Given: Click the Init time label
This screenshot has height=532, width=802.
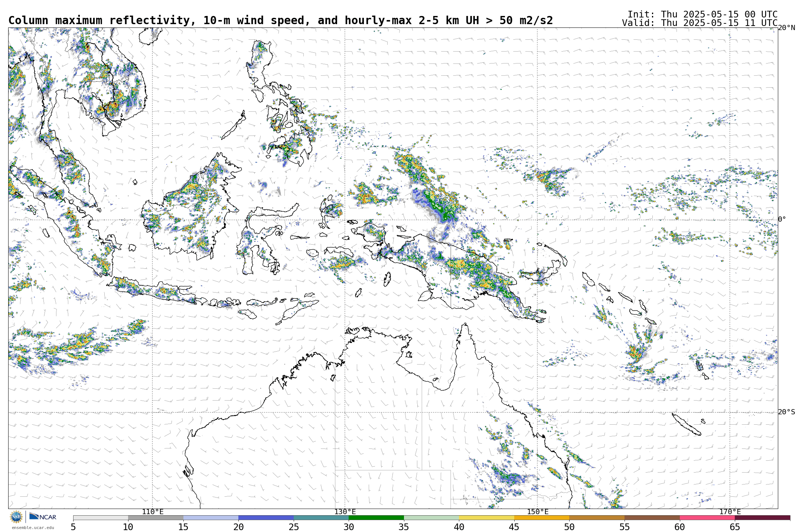Looking at the screenshot, I should pyautogui.click(x=702, y=14).
